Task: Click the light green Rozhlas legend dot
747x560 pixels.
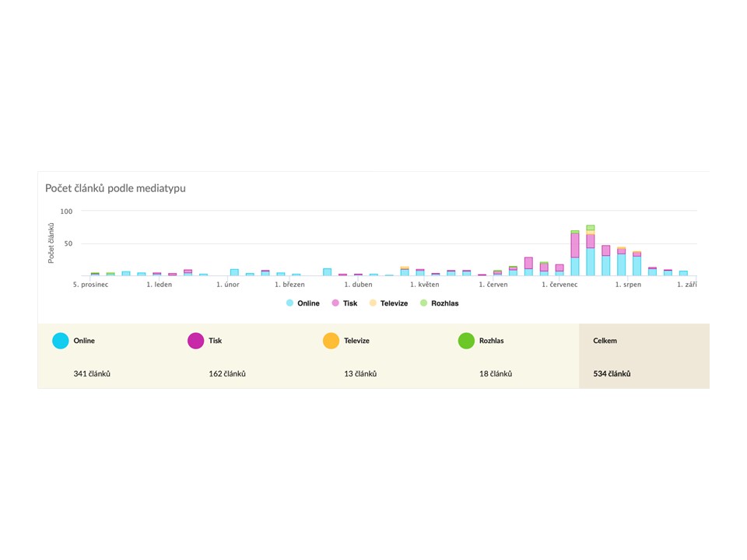Action: click(423, 303)
